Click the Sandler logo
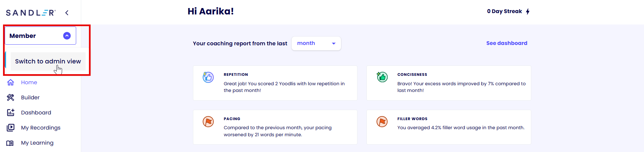This screenshot has width=644, height=152. pos(31,13)
